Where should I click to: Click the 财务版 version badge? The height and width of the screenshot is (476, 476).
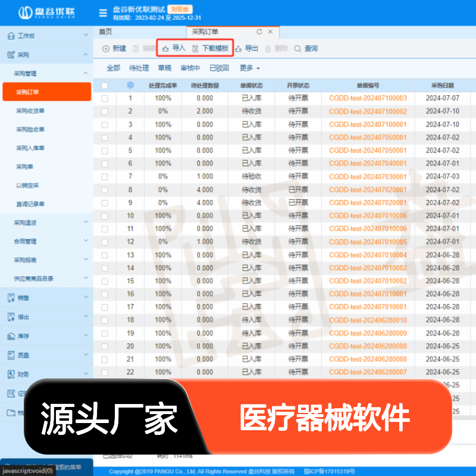[x=180, y=9]
